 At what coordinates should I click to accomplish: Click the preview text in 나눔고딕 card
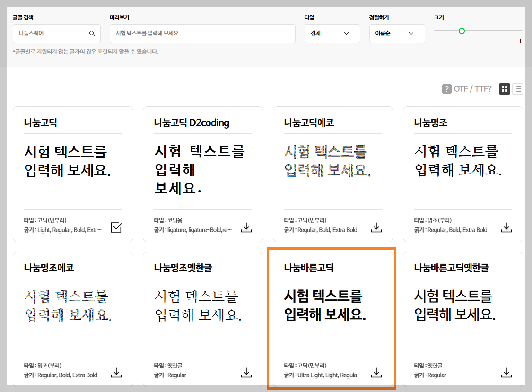pyautogui.click(x=68, y=161)
